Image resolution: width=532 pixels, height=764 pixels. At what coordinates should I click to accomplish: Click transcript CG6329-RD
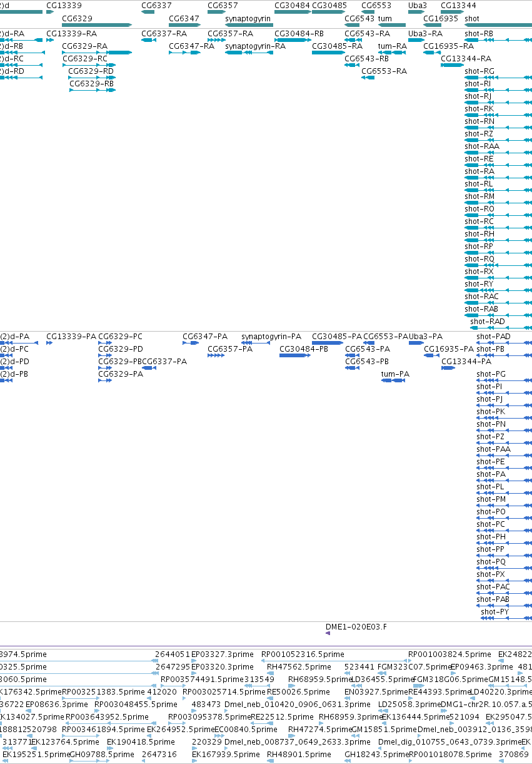pos(91,71)
